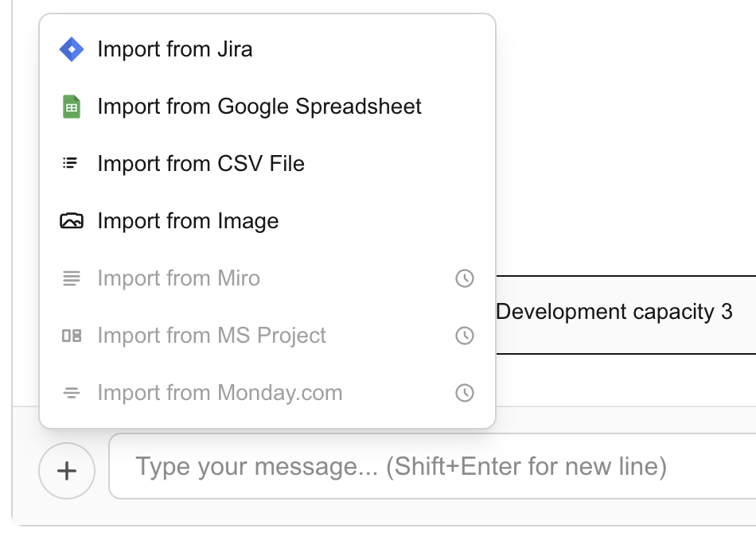Select Import from Jira
This screenshot has width=756, height=544.
tap(174, 49)
